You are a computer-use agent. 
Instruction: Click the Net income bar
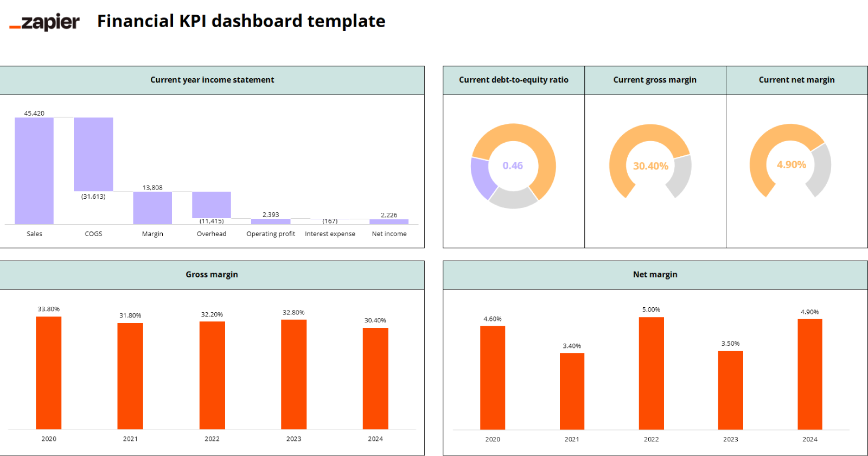(389, 221)
